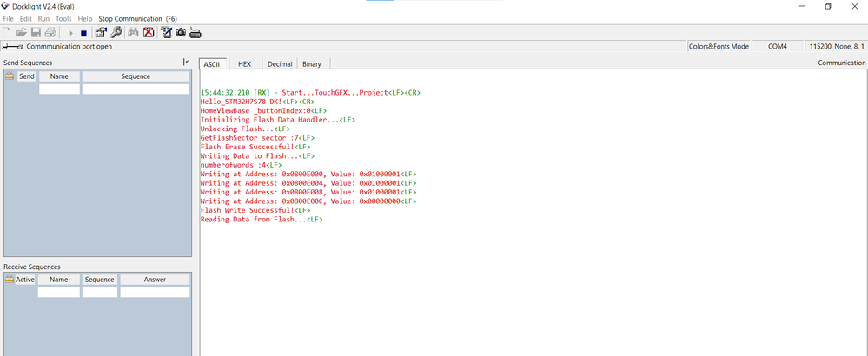
Task: Click the 'Writing Data to Flash...' log line
Action: (x=257, y=156)
